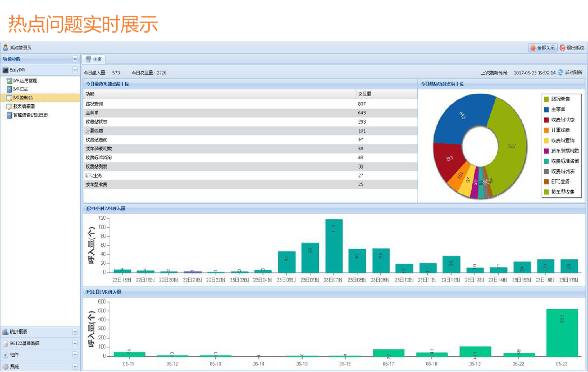
Task: Collapse the EasyIVR section via minus button
Action: click(x=75, y=70)
